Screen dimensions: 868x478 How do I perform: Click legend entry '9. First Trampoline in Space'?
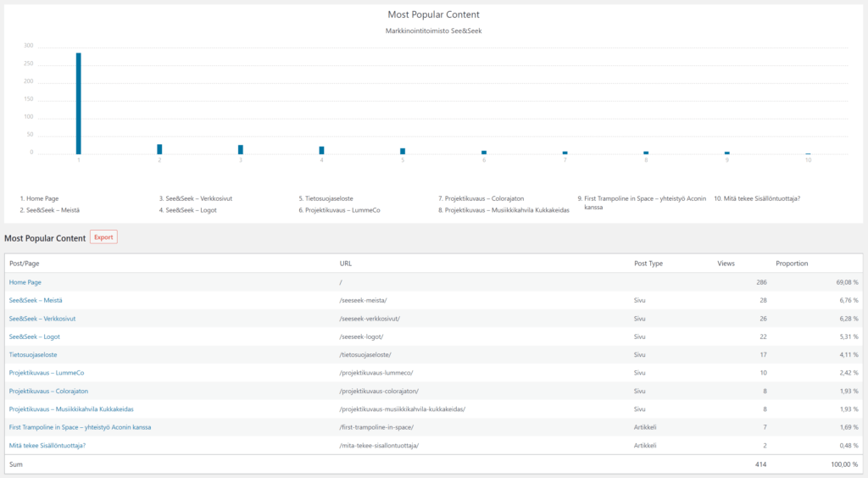[x=642, y=203]
